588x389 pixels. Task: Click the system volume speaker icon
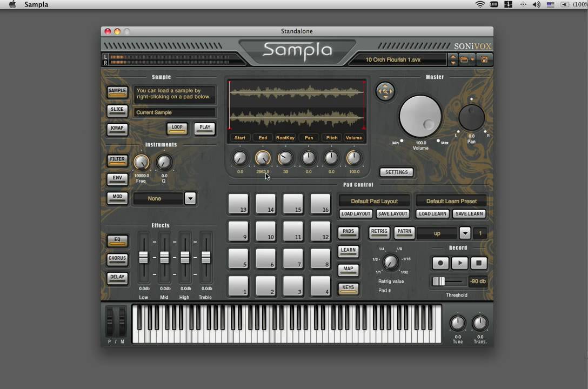(x=536, y=4)
